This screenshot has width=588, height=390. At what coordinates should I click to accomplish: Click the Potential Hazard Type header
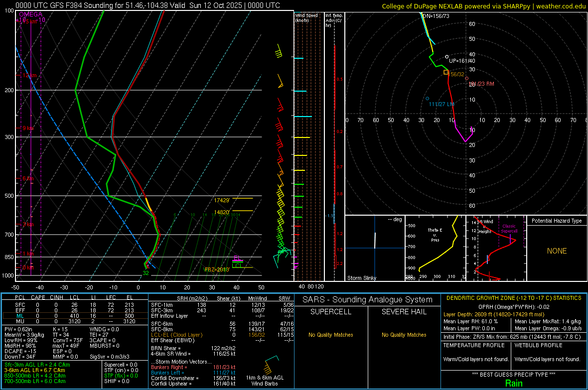[x=557, y=221]
